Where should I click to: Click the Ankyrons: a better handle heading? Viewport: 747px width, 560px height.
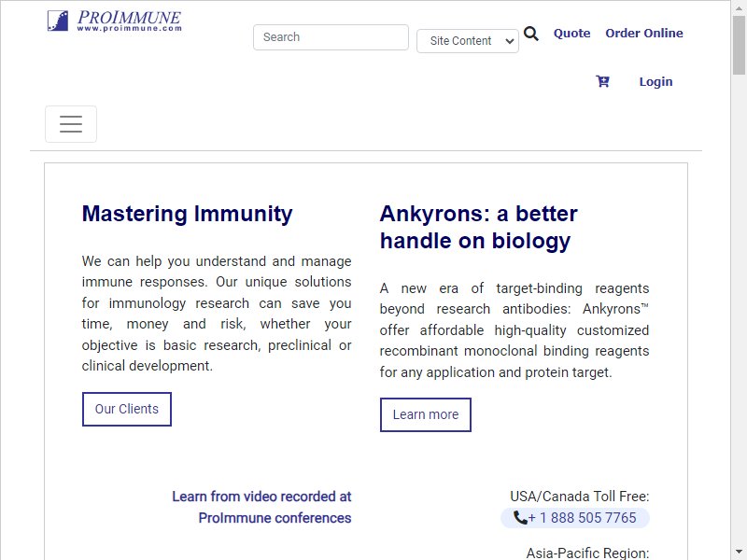pos(478,227)
